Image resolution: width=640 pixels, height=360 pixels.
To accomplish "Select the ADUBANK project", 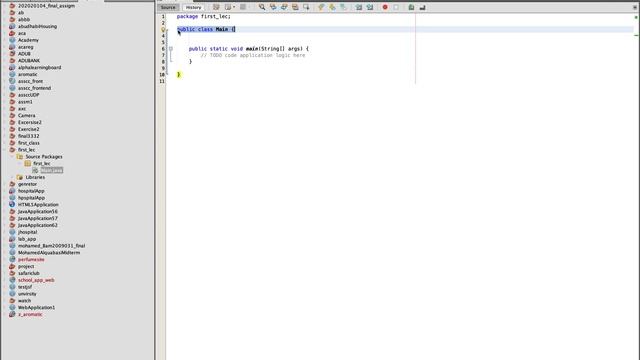I will point(29,60).
